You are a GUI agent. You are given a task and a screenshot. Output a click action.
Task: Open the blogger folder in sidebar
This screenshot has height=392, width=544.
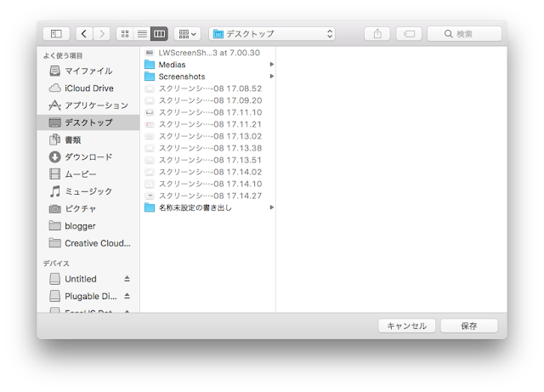(88, 226)
